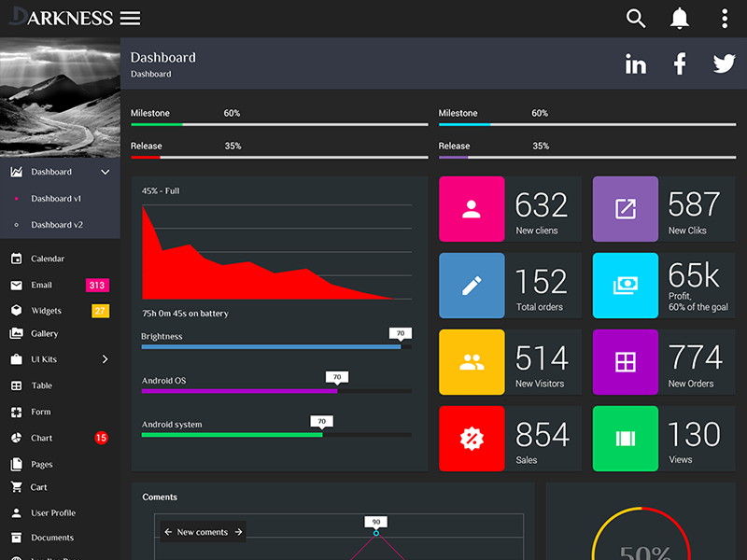Open the Twitter social icon
The width and height of the screenshot is (747, 560).
[725, 63]
